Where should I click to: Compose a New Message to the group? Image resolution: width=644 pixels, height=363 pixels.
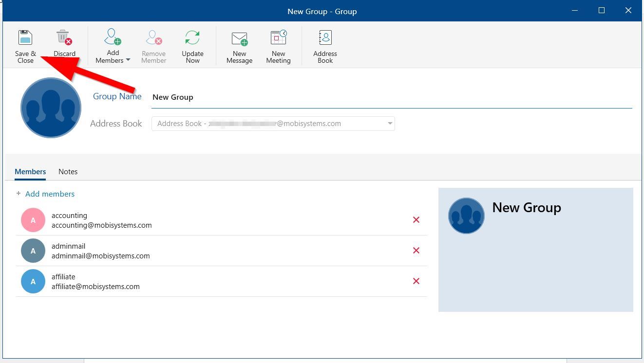(239, 46)
